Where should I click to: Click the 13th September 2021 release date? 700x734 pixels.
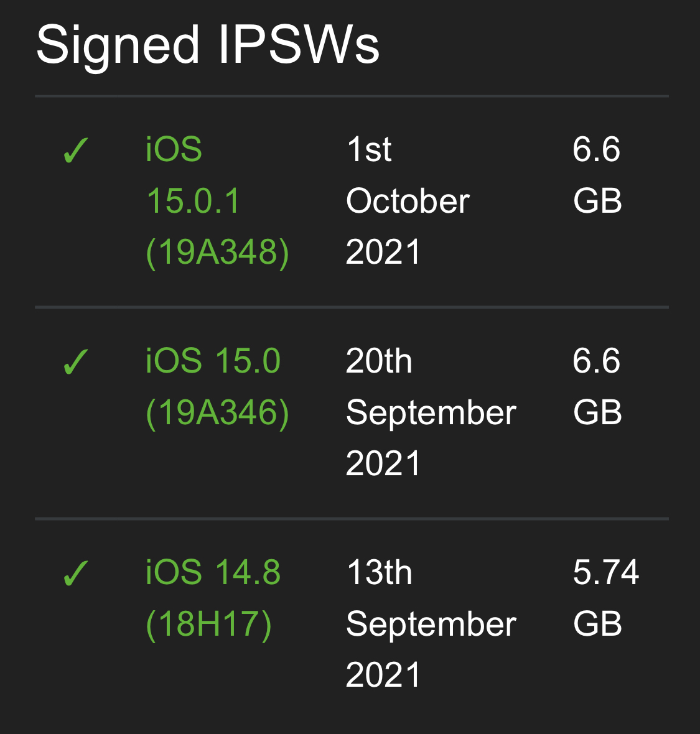click(431, 623)
